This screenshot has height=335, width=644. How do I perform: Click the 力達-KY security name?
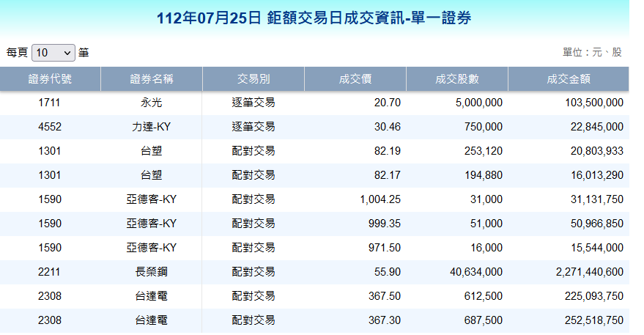click(x=152, y=127)
